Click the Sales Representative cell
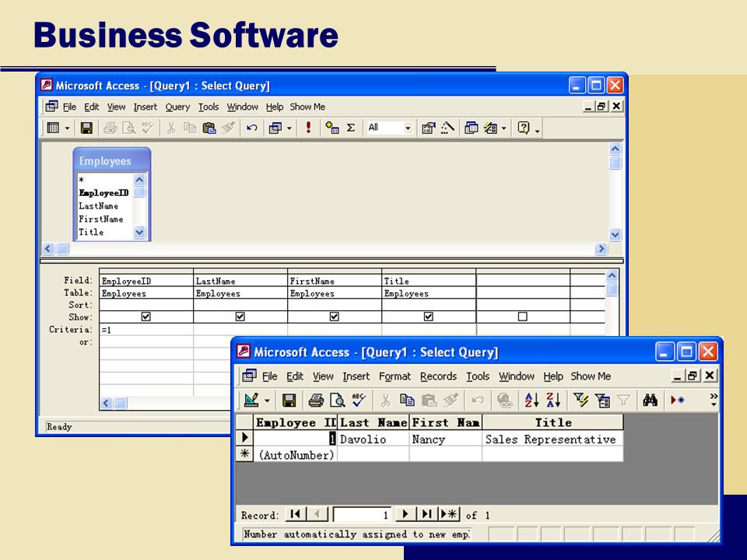Viewport: 747px width, 560px height. click(552, 439)
